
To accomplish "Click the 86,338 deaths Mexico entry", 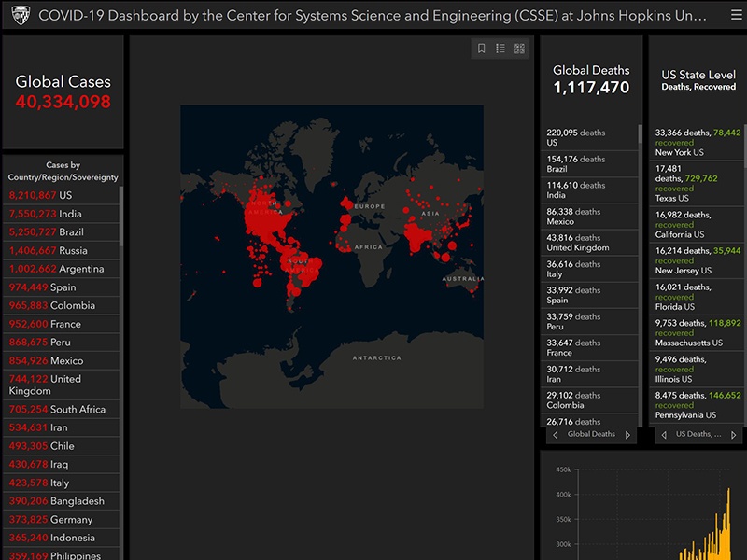I will click(x=589, y=217).
